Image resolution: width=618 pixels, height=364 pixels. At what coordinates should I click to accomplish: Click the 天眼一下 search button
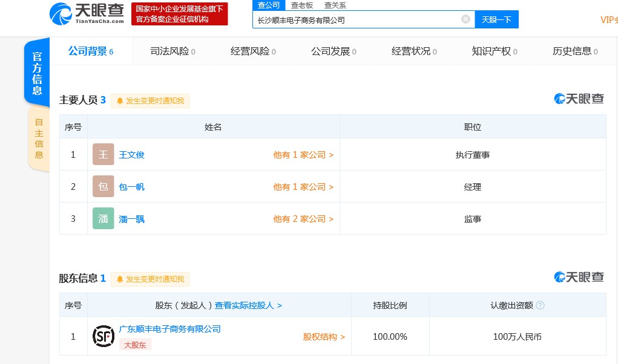point(496,19)
